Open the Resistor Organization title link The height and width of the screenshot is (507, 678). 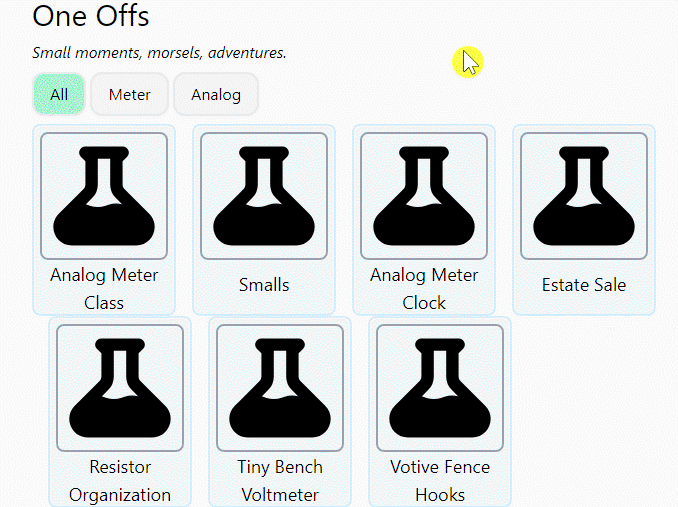tap(120, 480)
